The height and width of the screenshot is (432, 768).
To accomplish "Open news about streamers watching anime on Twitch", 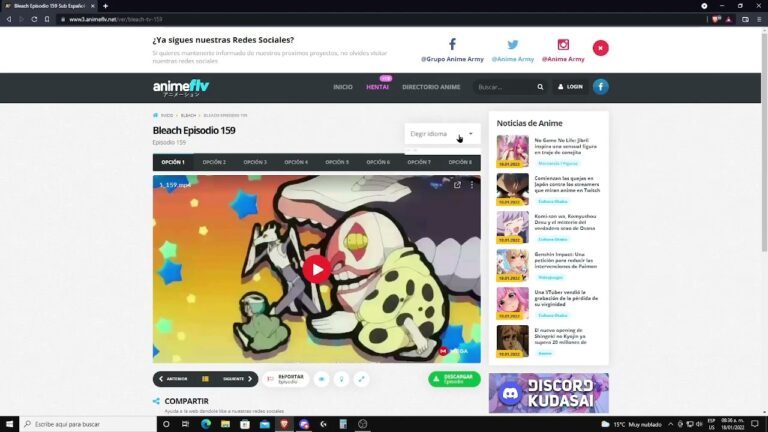I will [x=567, y=184].
